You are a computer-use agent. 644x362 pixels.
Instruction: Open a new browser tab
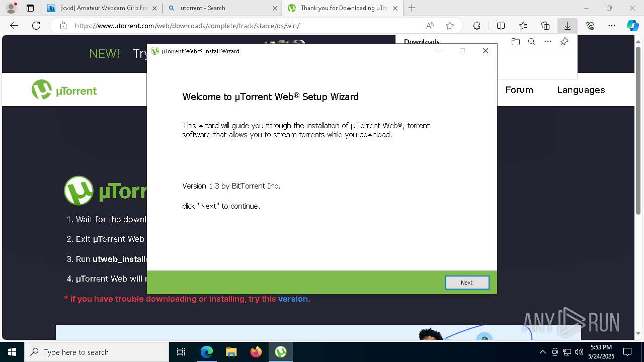click(x=412, y=8)
